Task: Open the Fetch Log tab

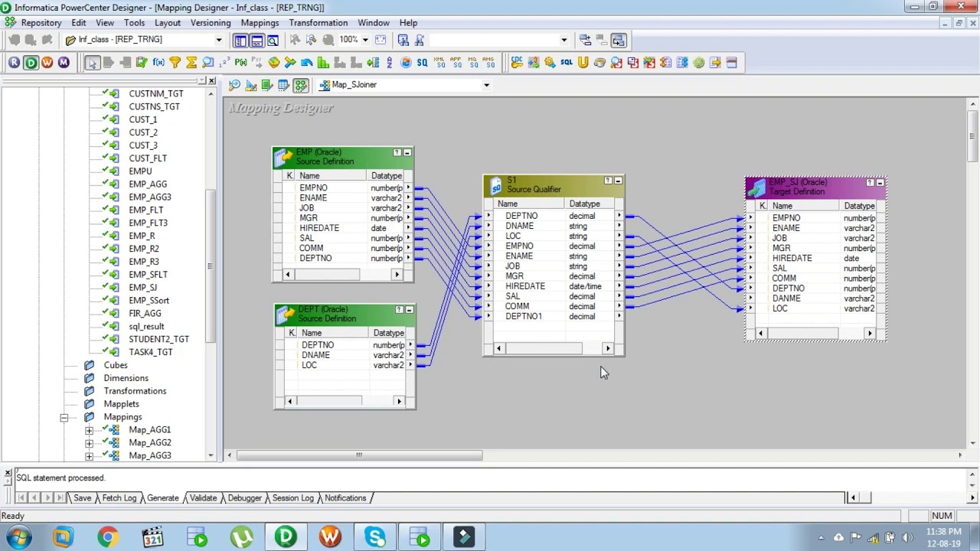Action: click(119, 498)
